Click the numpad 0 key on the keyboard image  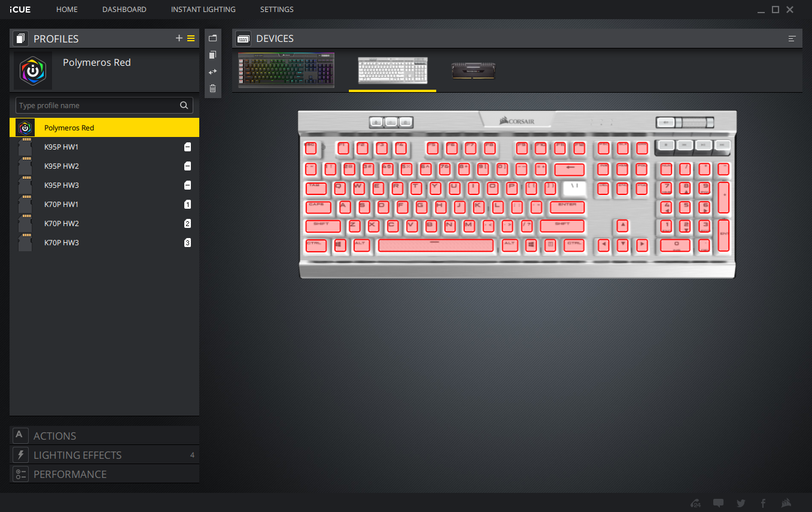(x=676, y=245)
